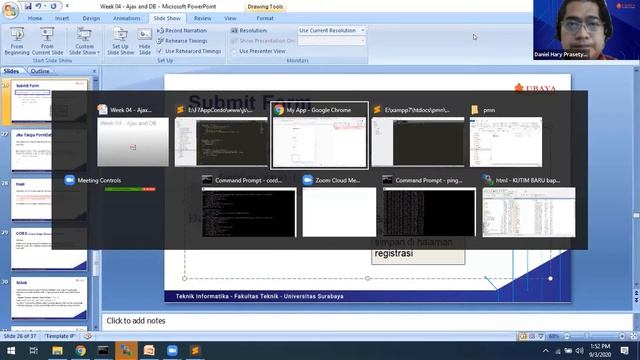Expand Customize Quick Access Toolbar arrow
640x360 pixels.
tap(67, 6)
